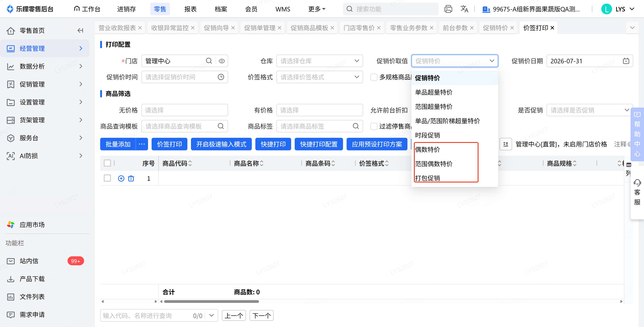644x327 pixels.
Task: Click the add row plus icon
Action: coord(121,178)
